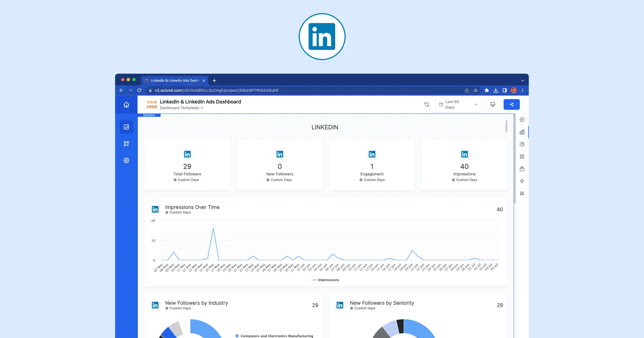The image size is (644, 338).
Task: Select the bar chart icon in right panel
Action: coord(522,132)
